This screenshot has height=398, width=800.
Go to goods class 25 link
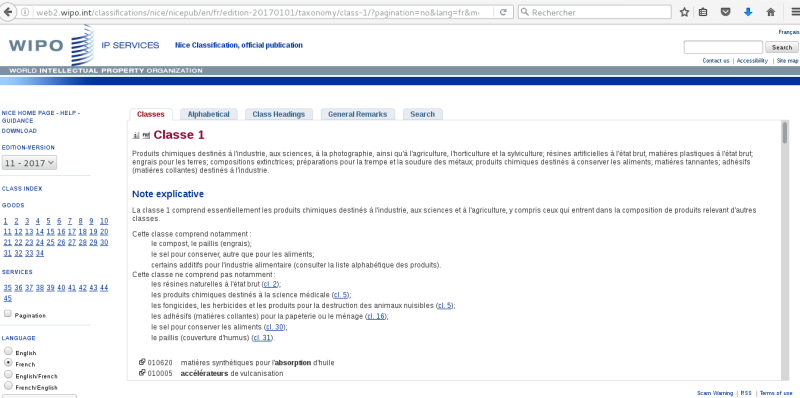point(51,242)
